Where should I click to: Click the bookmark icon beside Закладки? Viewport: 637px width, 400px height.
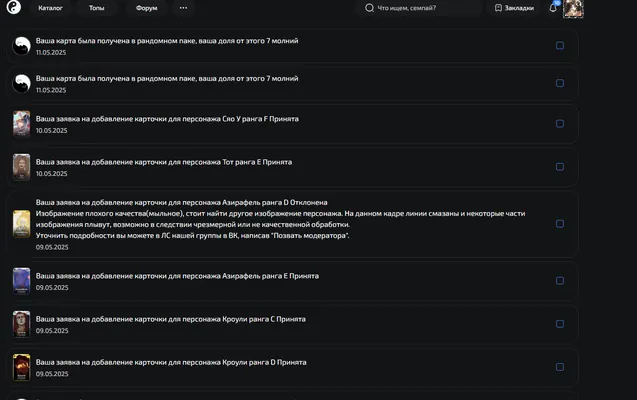tap(498, 8)
